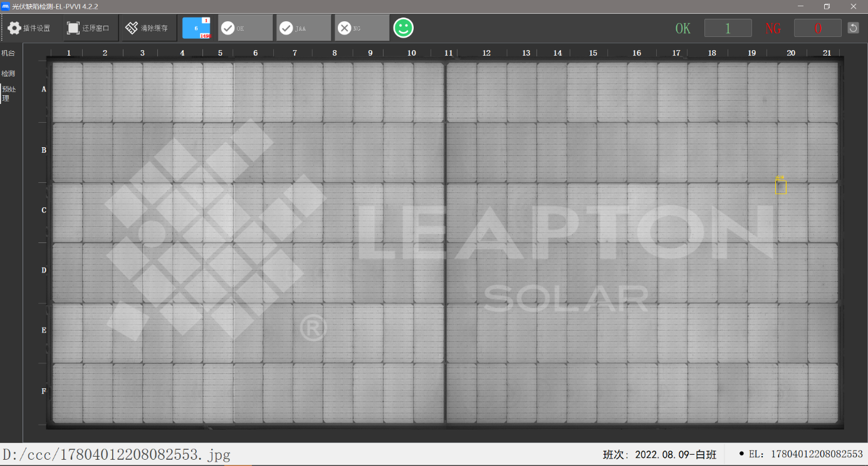Click the EL serial number 17804012208082553
This screenshot has width=868, height=466.
(817, 454)
